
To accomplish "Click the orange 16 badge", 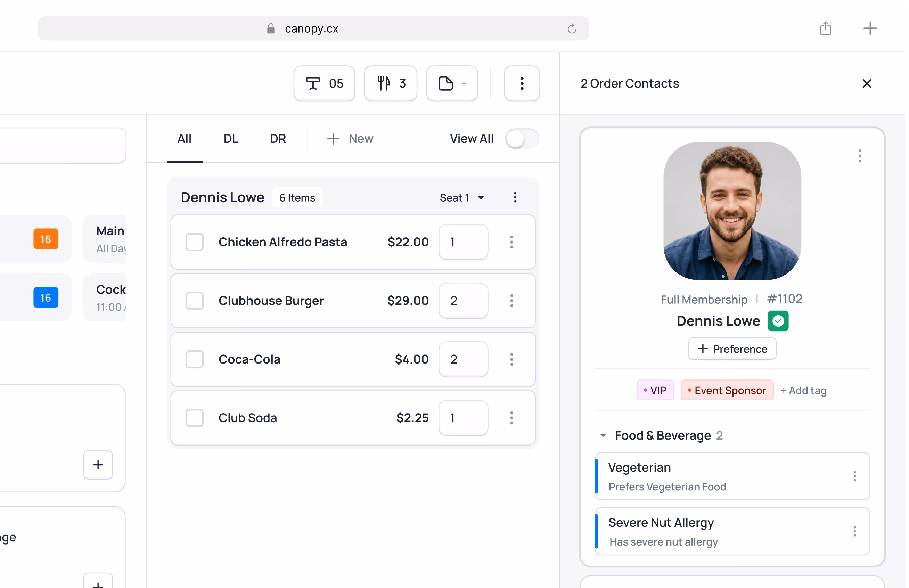I will click(x=46, y=239).
